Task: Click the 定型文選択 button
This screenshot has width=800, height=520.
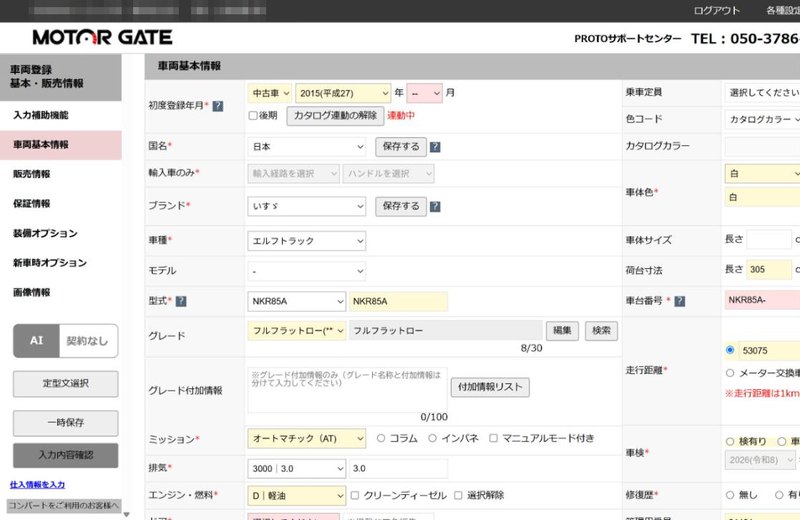Action: 66,384
